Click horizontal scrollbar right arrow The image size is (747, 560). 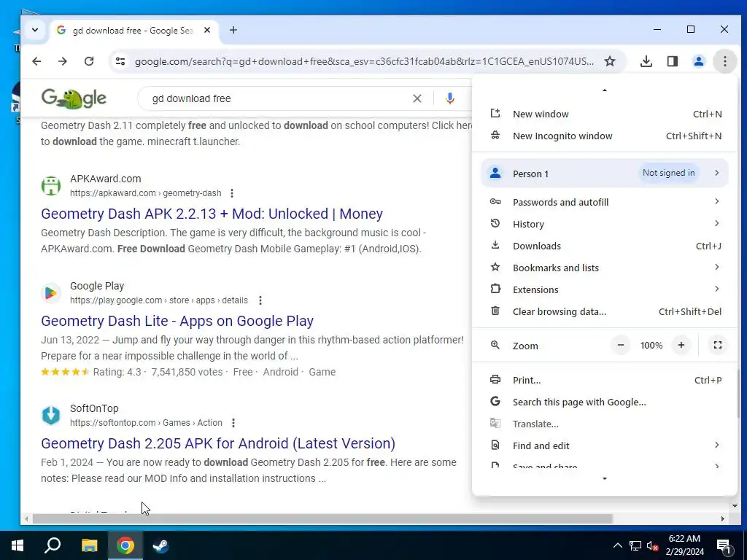(723, 518)
